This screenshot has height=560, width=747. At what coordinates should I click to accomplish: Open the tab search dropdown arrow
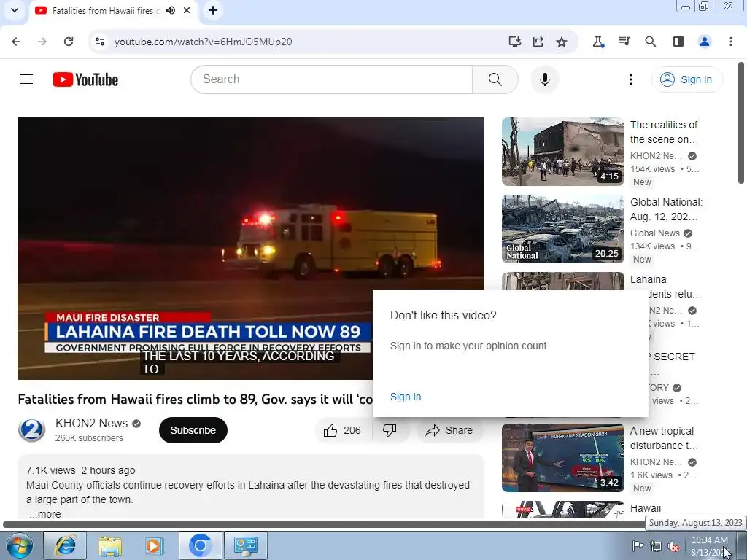tap(15, 10)
